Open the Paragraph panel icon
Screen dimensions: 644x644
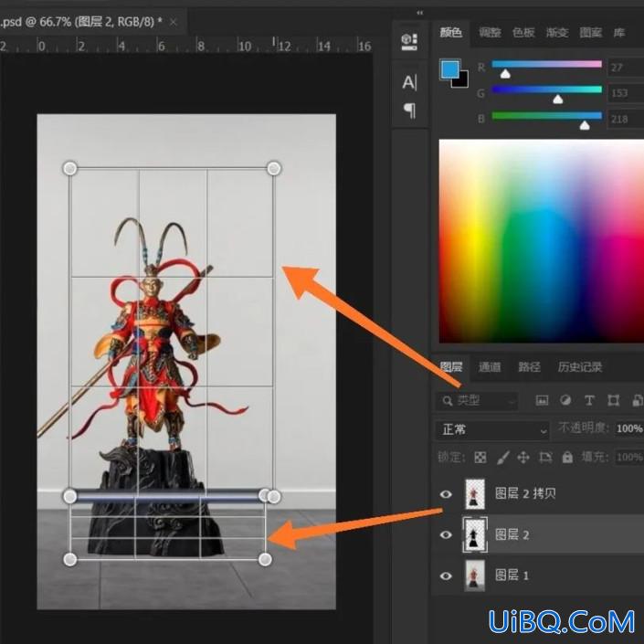click(x=409, y=111)
